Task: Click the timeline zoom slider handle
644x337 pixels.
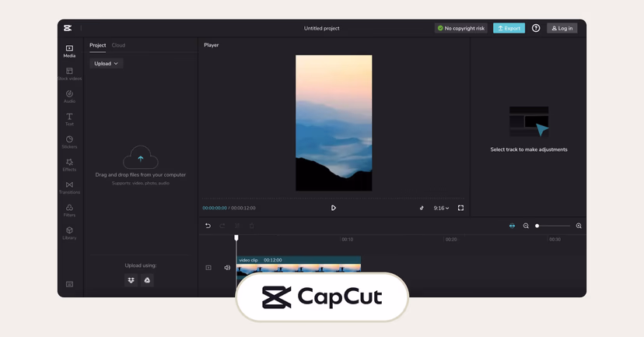Action: pos(537,226)
